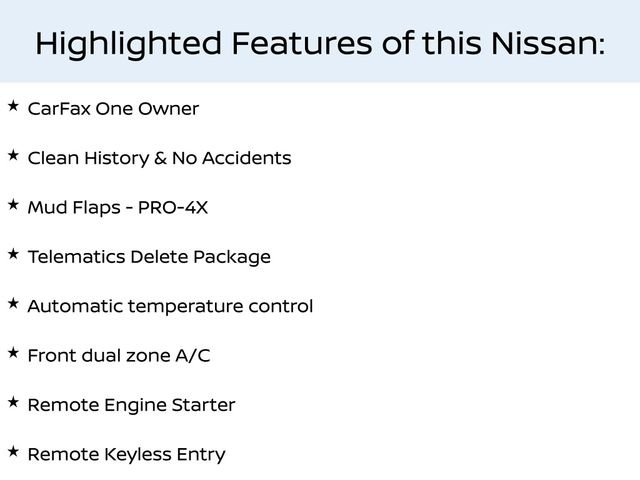Click the star beside Telematics Delete Package

12,254
